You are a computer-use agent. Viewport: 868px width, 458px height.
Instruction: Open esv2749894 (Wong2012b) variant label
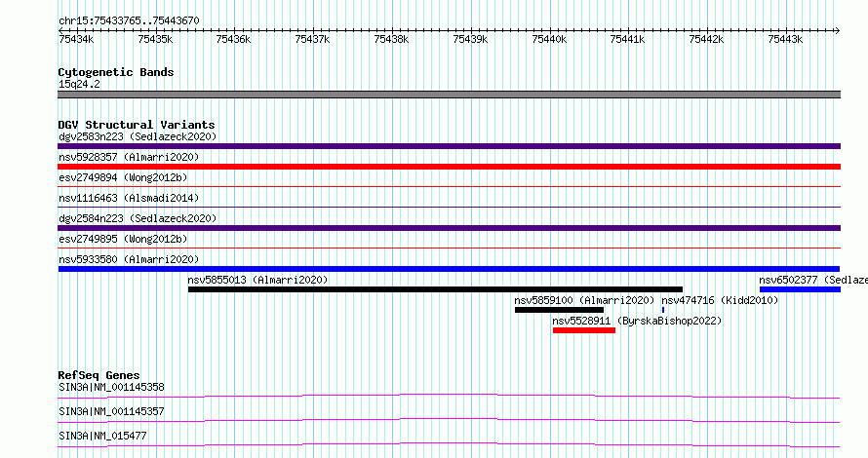(x=123, y=177)
